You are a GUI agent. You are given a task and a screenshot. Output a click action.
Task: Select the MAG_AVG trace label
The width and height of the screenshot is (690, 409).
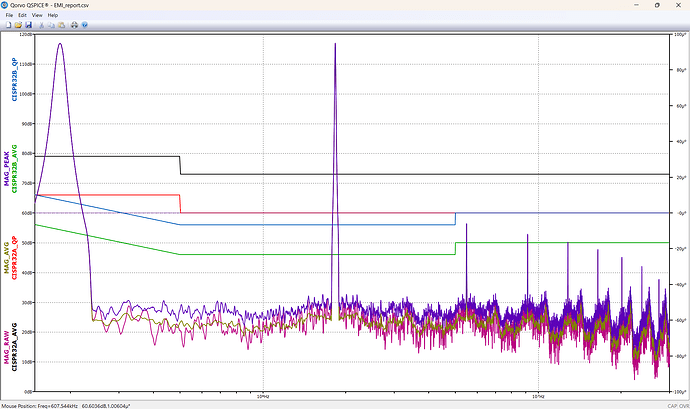point(7,258)
